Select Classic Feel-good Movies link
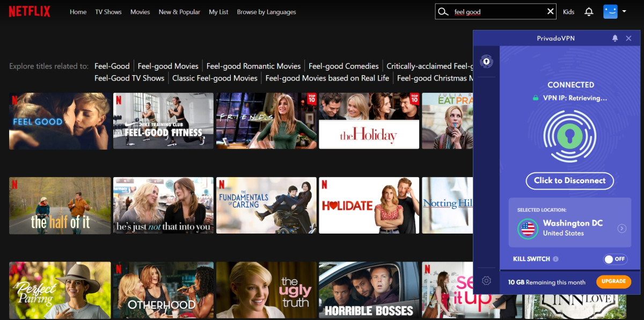This screenshot has width=644, height=320. pos(215,78)
